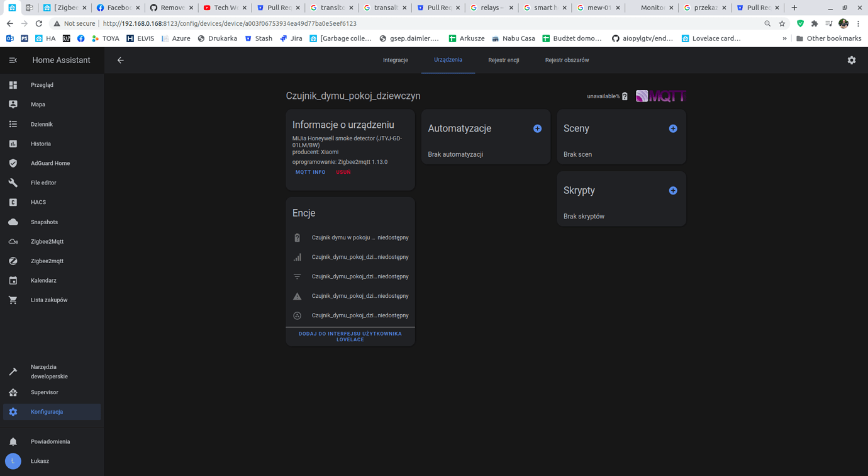Click the plus to add a script
The width and height of the screenshot is (868, 476).
coord(673,190)
